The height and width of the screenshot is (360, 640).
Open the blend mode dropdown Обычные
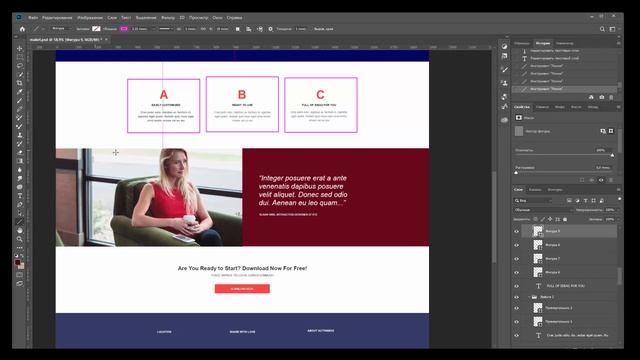pyautogui.click(x=543, y=210)
